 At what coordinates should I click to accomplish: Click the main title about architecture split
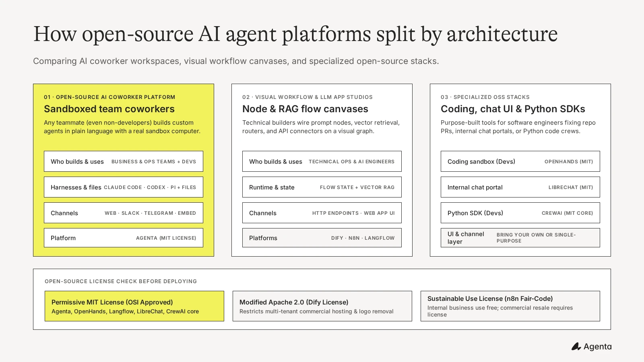coord(295,34)
